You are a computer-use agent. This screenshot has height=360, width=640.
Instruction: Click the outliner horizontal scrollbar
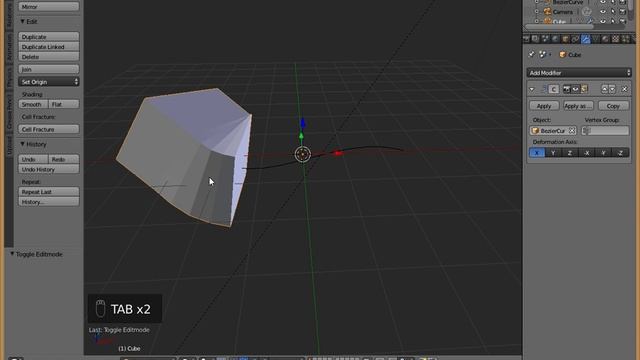tap(559, 27)
